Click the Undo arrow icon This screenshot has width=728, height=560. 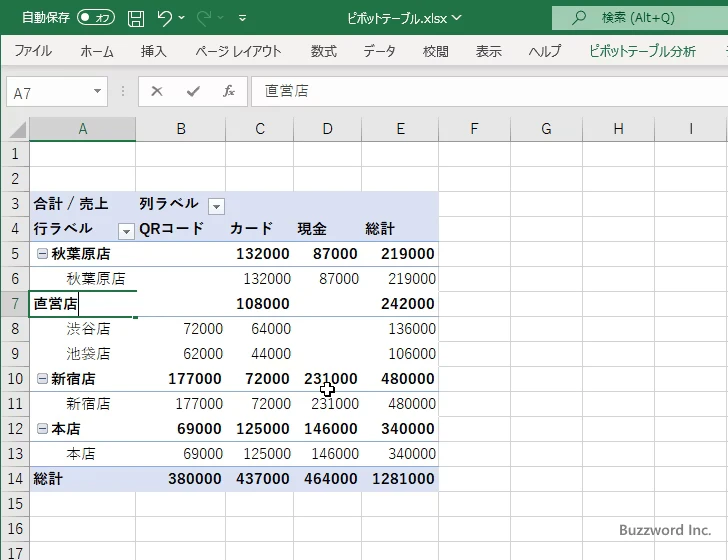164,18
